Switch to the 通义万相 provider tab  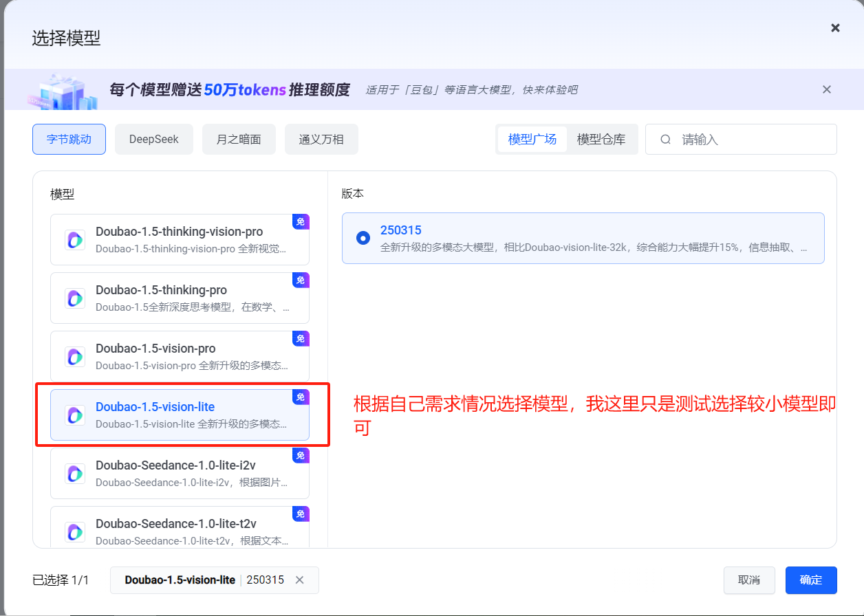(321, 140)
